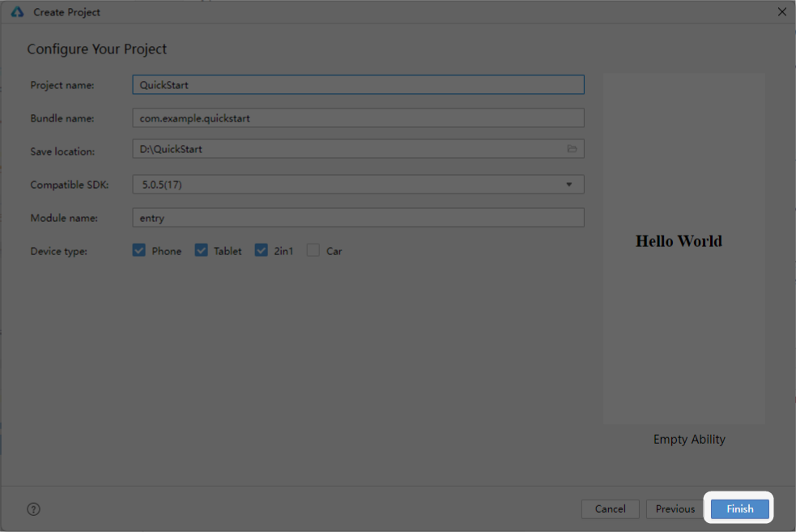Click the Finish button
796x532 pixels.
[x=739, y=509]
